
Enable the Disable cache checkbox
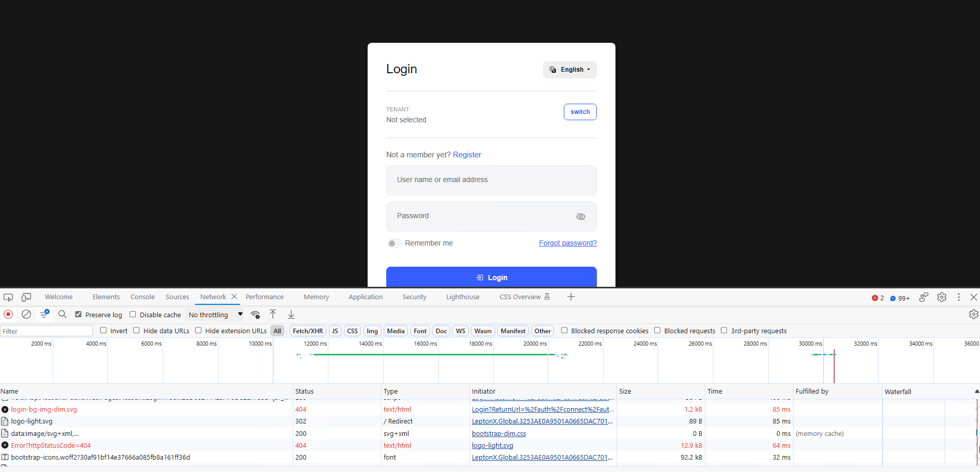133,314
